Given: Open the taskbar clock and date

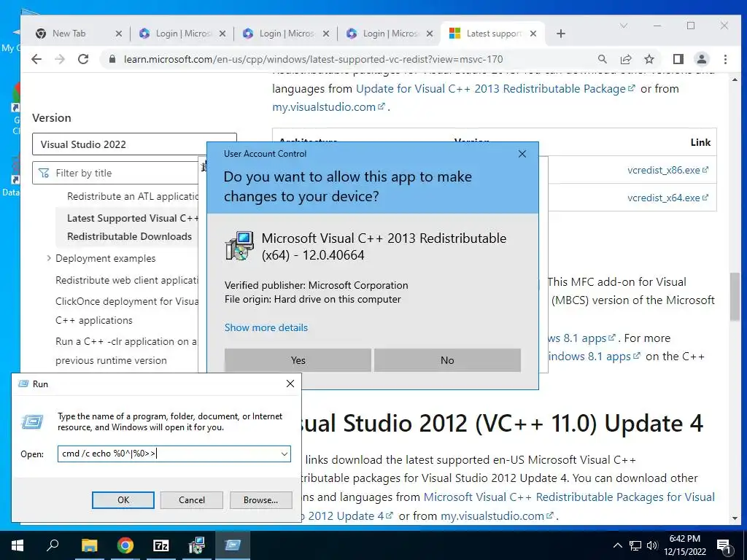Looking at the screenshot, I should [684, 545].
